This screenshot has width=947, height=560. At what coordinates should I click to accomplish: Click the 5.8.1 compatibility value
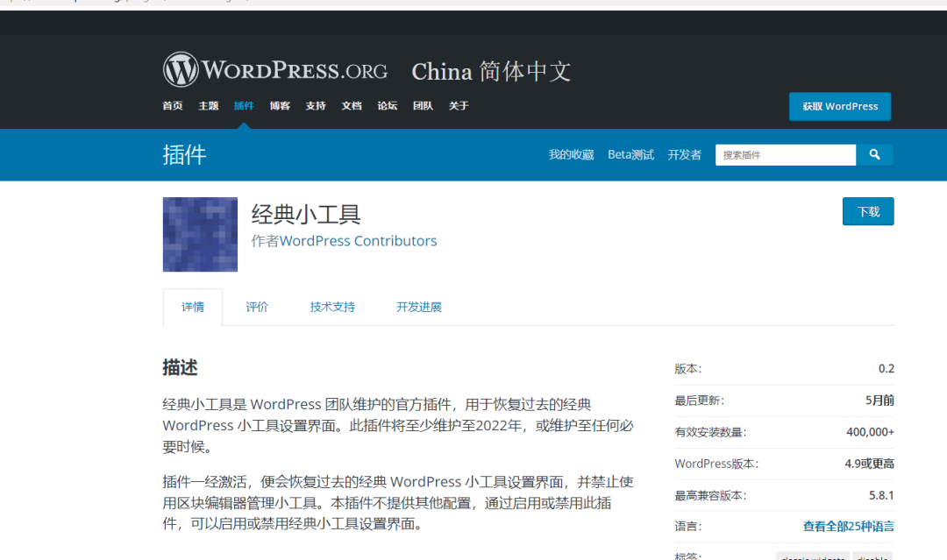pos(881,495)
